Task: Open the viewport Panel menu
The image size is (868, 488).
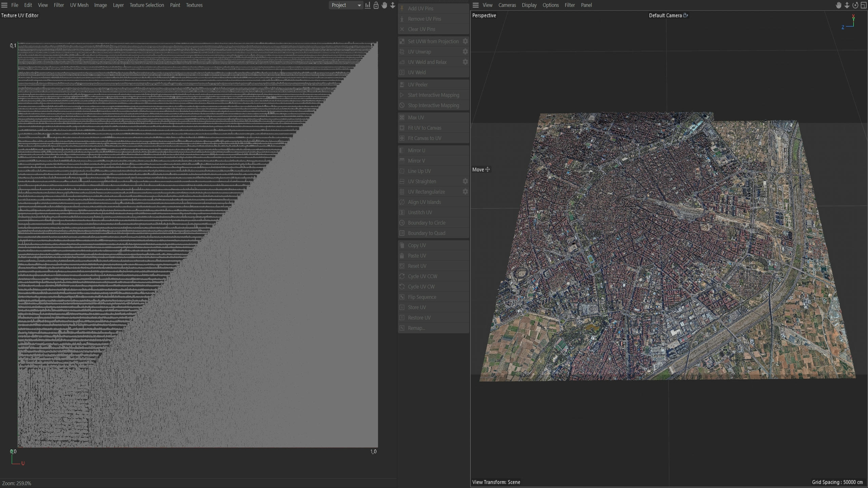Action: point(586,5)
